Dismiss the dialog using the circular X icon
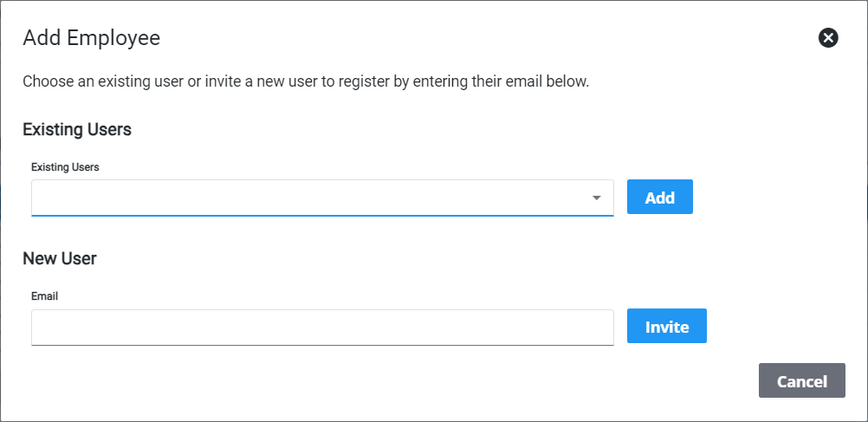This screenshot has height=422, width=868. point(828,37)
